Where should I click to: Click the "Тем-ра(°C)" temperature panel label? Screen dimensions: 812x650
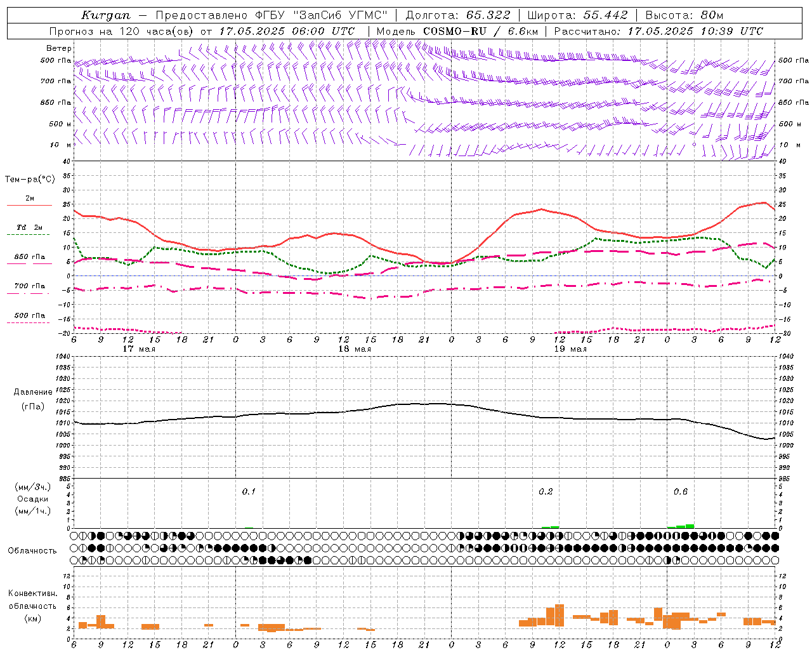[30, 180]
